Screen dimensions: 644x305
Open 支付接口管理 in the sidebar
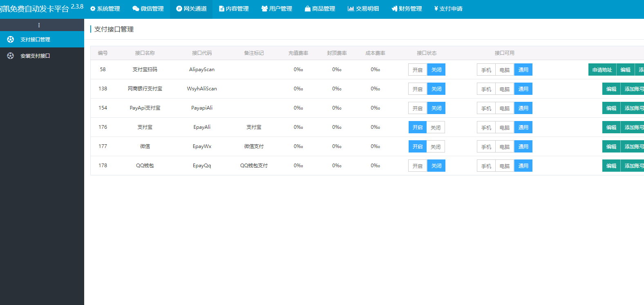(35, 40)
